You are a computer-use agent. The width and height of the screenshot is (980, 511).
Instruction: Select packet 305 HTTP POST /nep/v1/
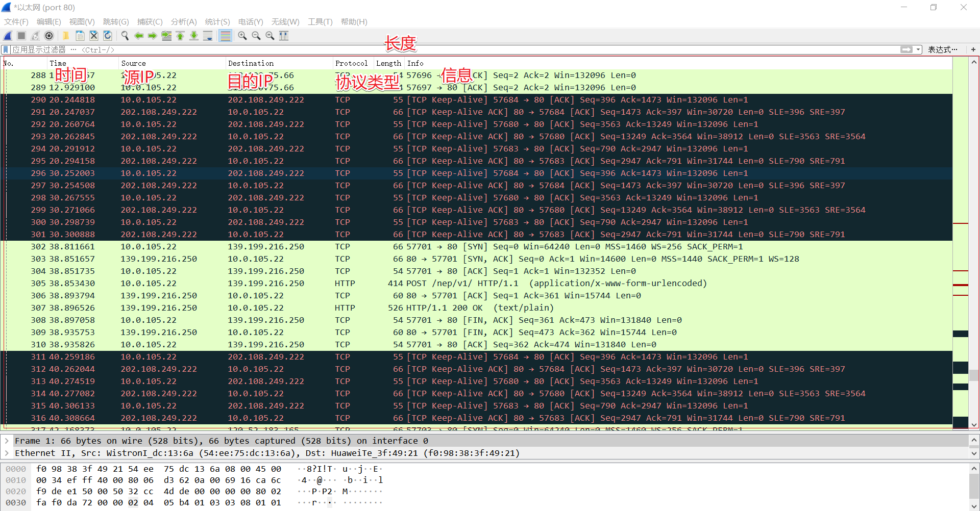pos(477,284)
